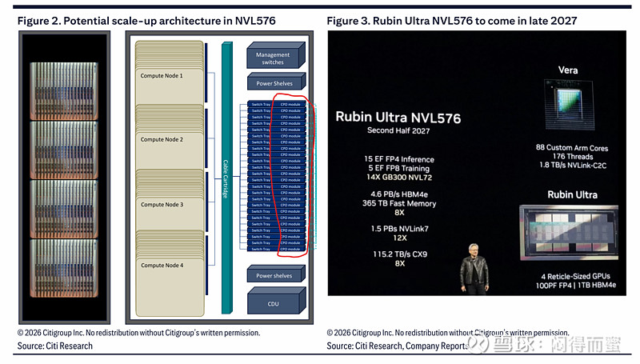Select the Compute Node 4 block
The width and height of the screenshot is (640, 364).
pos(170,274)
